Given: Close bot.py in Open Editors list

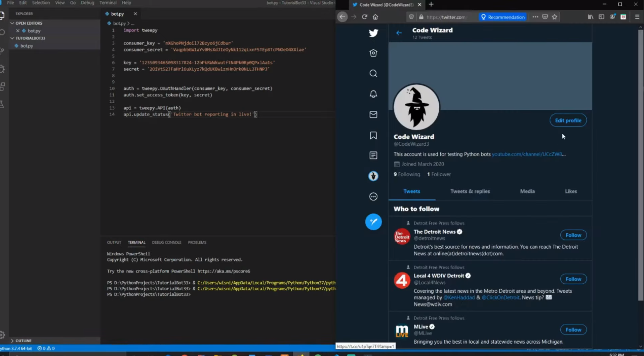Looking at the screenshot, I should tap(18, 31).
